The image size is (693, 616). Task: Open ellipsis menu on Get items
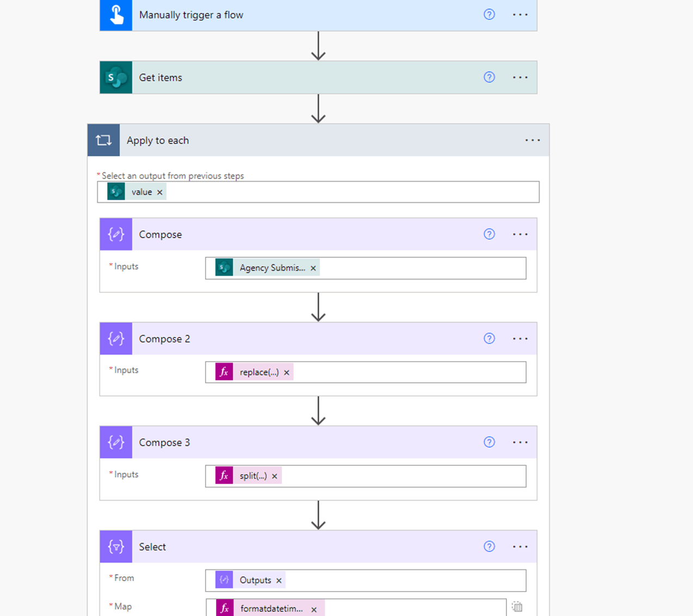(x=520, y=77)
